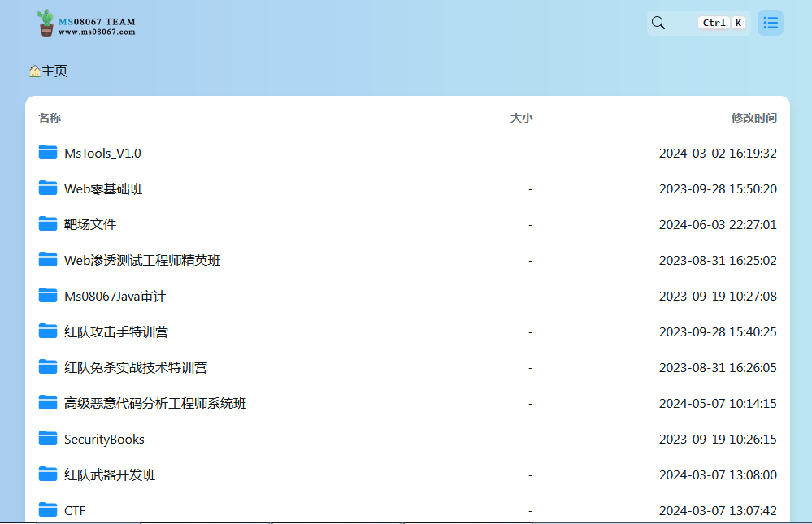Click the folder icon for Ms08067Java审计
The width and height of the screenshot is (812, 524).
48,296
